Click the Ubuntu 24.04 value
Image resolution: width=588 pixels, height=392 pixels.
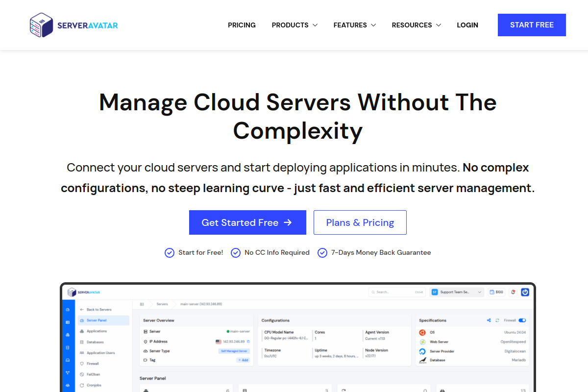514,332
